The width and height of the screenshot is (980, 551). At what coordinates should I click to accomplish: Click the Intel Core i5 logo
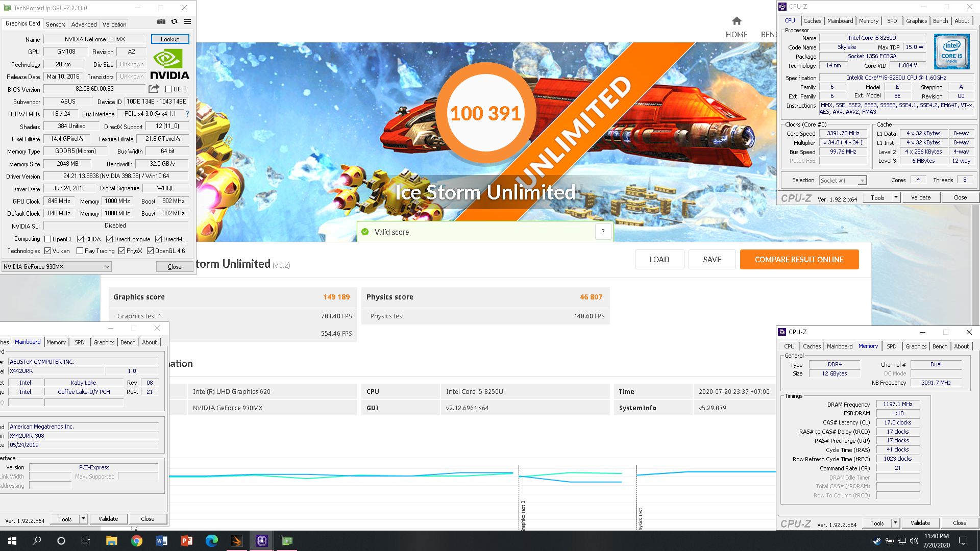pos(952,52)
